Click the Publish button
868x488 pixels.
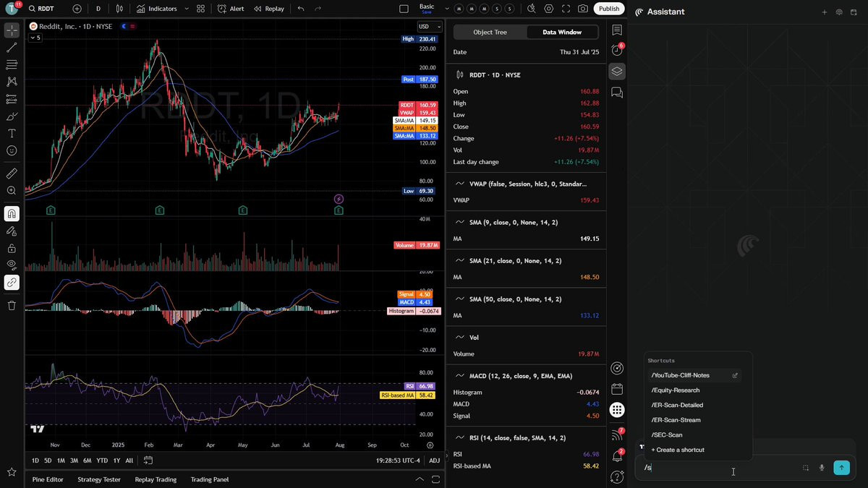tap(609, 9)
